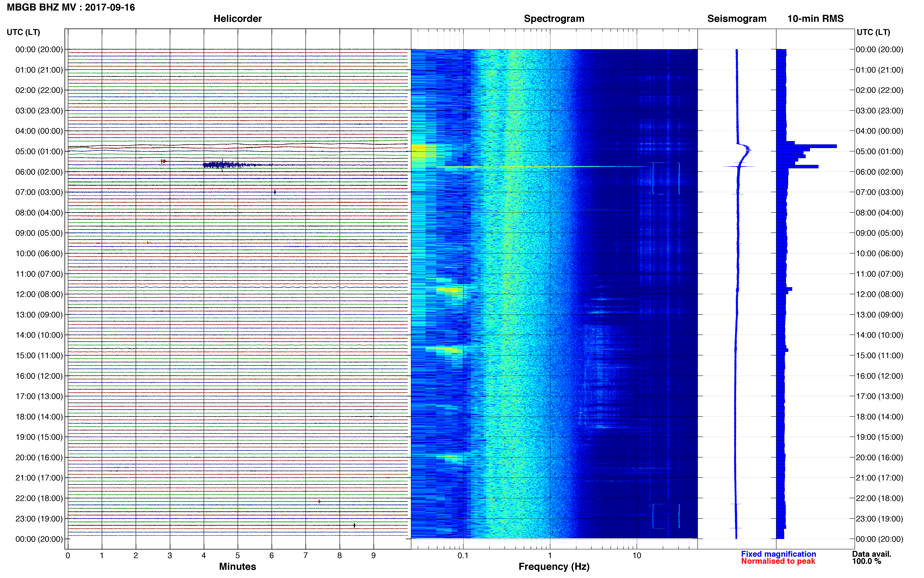This screenshot has width=924, height=578.
Task: Click the '6' tick on the minutes axis
Action: [x=272, y=555]
